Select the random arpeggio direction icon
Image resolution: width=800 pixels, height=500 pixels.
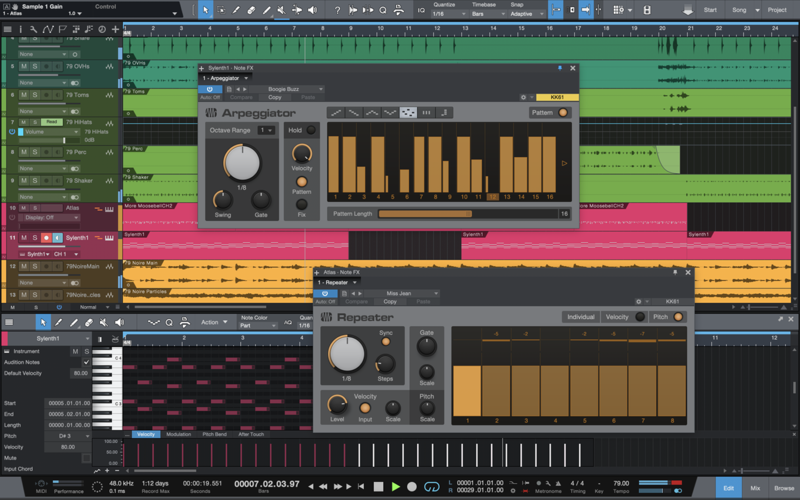pyautogui.click(x=408, y=113)
